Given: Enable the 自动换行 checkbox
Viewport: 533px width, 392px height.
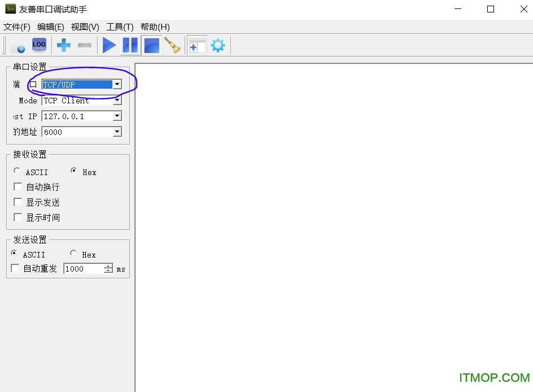Looking at the screenshot, I should tap(18, 187).
